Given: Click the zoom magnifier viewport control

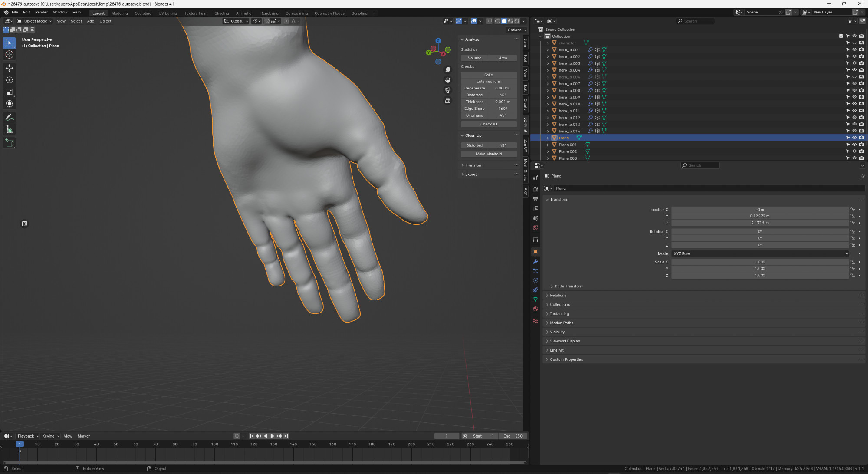Looking at the screenshot, I should pos(447,70).
